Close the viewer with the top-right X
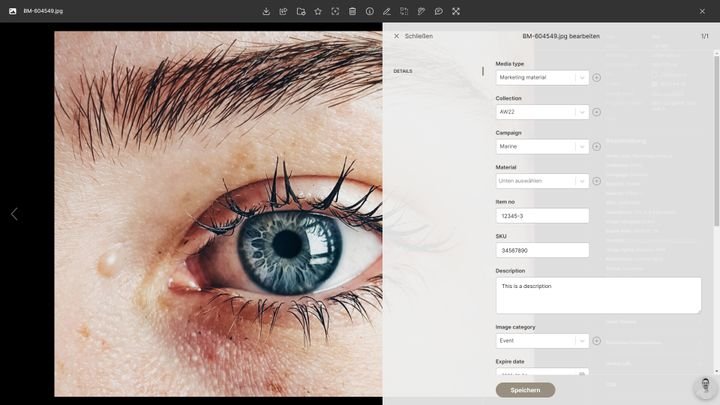This screenshot has height=405, width=720. (702, 11)
